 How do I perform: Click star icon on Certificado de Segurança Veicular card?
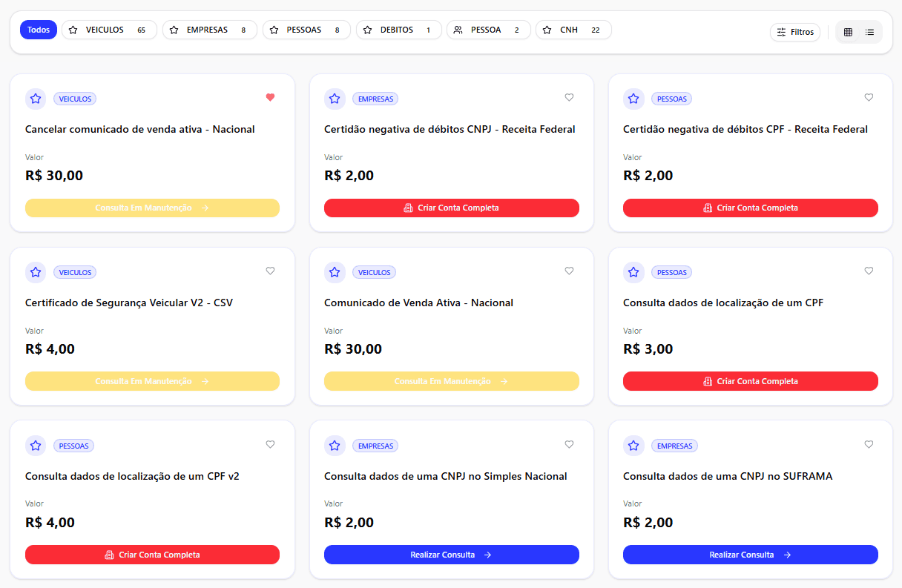(x=36, y=272)
